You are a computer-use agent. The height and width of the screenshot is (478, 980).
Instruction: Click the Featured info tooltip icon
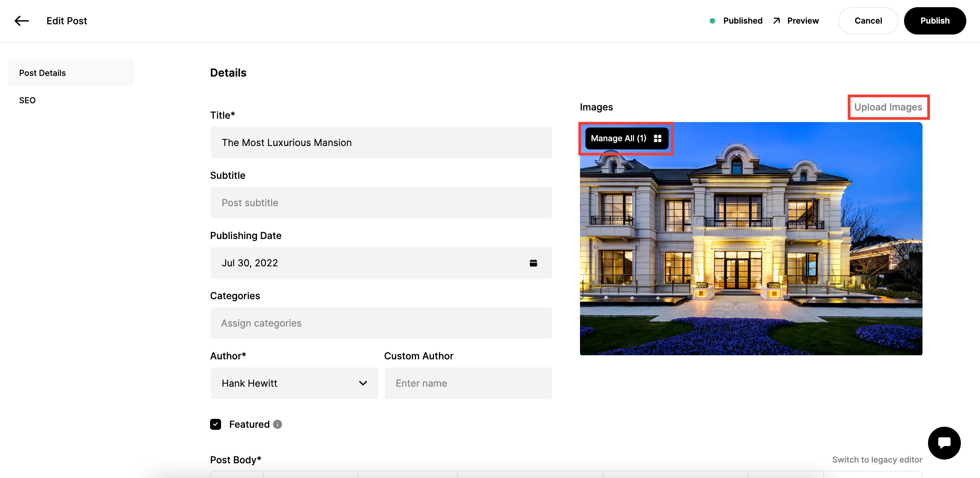click(x=278, y=424)
